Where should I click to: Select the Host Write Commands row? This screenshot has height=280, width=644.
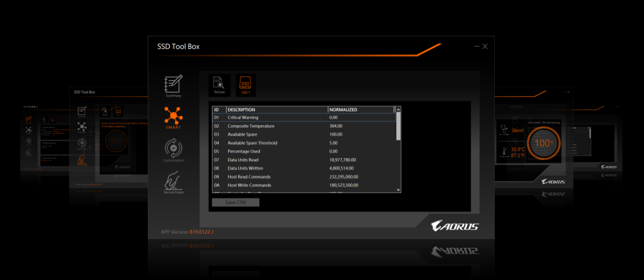point(304,185)
